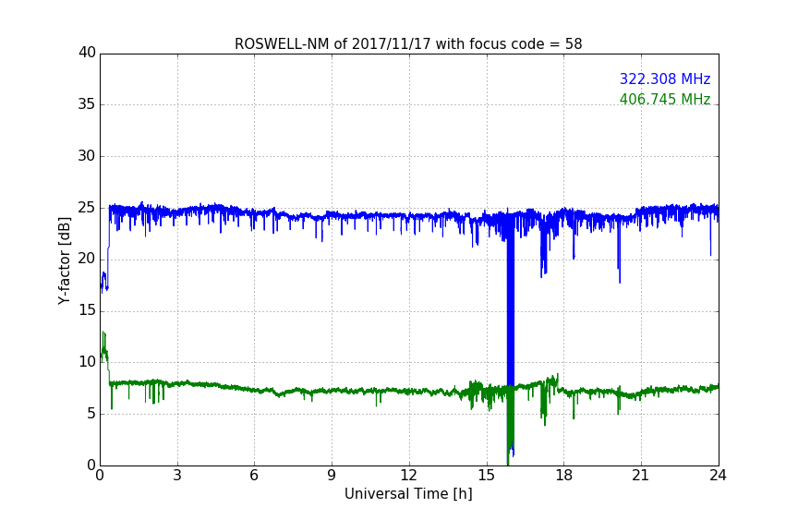Image resolution: width=798 pixels, height=532 pixels.
Task: Click the y-axis tick value '25'
Action: point(87,208)
